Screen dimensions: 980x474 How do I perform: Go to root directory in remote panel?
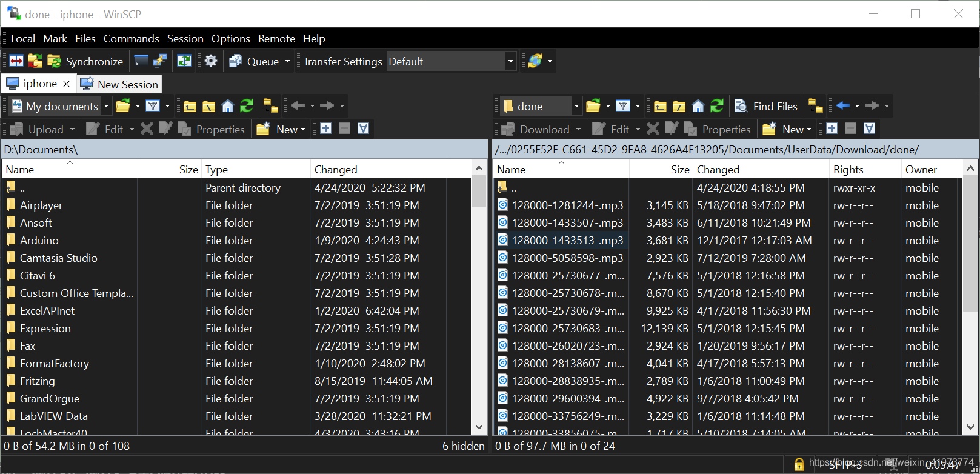679,106
